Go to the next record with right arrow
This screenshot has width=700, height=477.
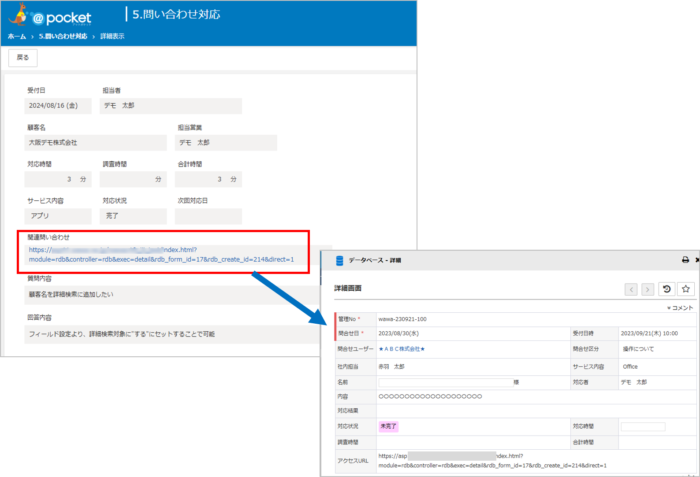647,289
